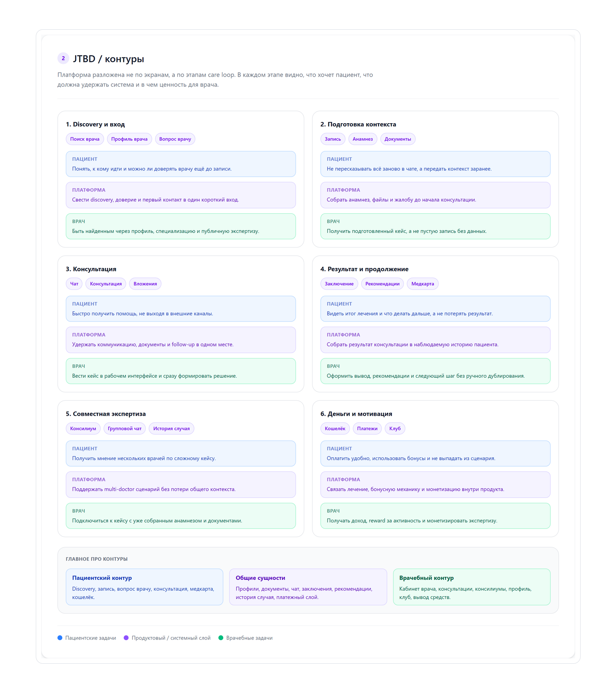
Task: Open the Пациентский контур summary card
Action: pyautogui.click(x=144, y=587)
